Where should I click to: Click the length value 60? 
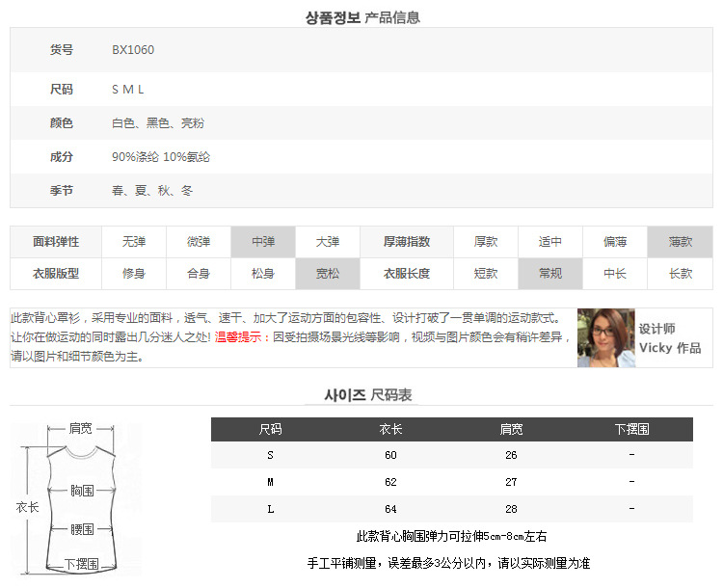click(x=390, y=455)
